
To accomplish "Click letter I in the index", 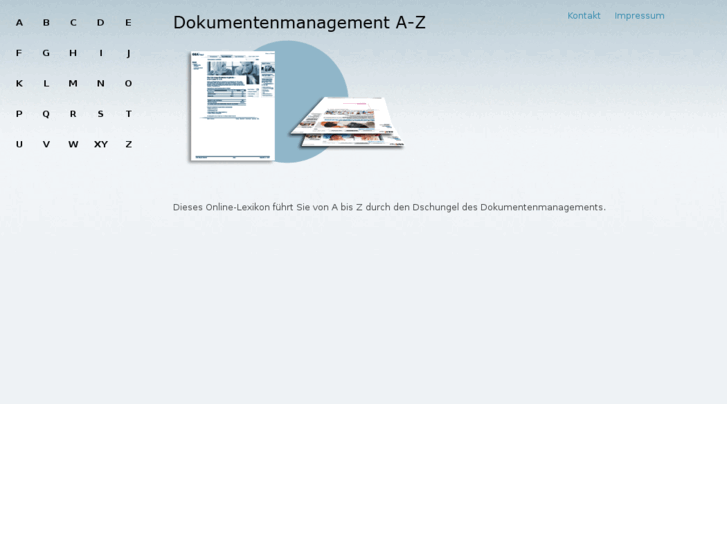I will point(101,53).
